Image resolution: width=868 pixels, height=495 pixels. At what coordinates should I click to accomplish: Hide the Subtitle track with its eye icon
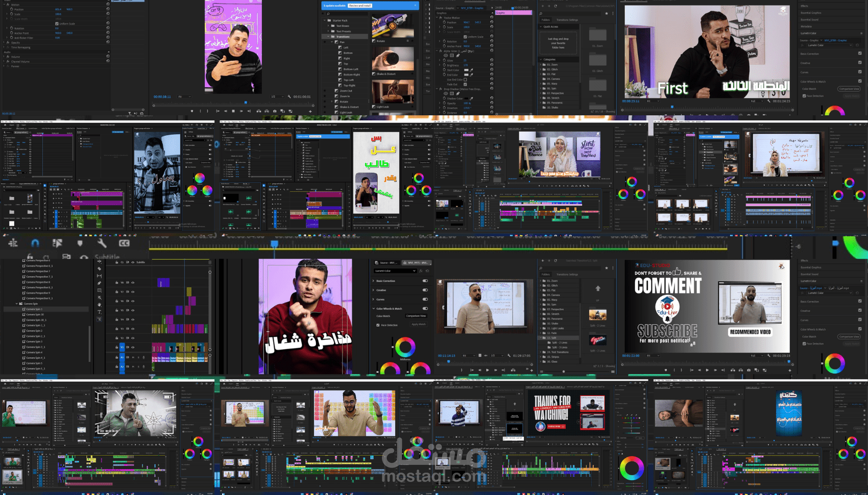133,262
